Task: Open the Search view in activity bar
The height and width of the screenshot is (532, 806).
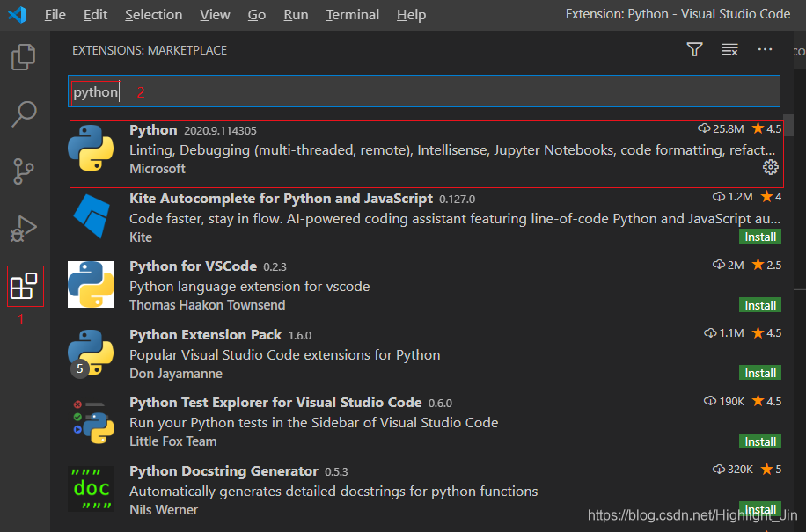Action: [24, 113]
